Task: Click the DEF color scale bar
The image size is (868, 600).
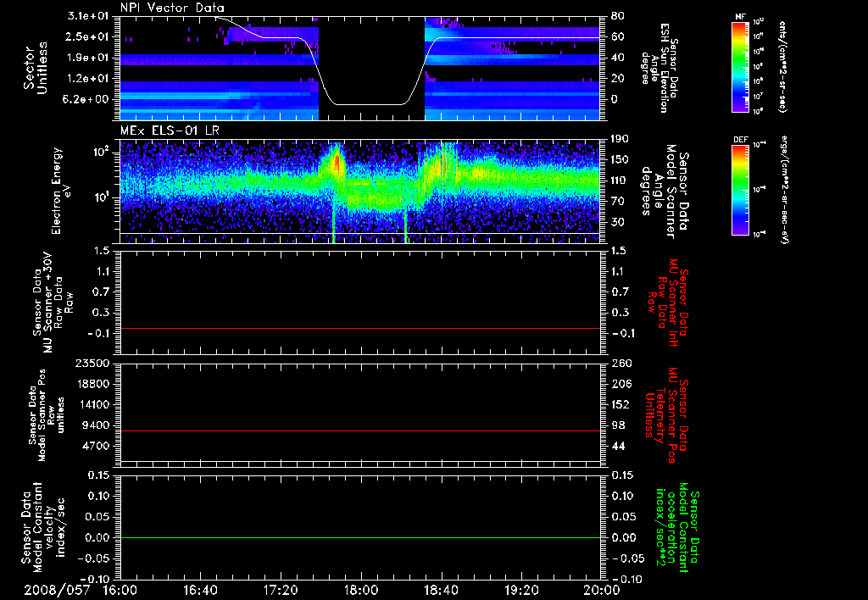Action: pyautogui.click(x=739, y=188)
